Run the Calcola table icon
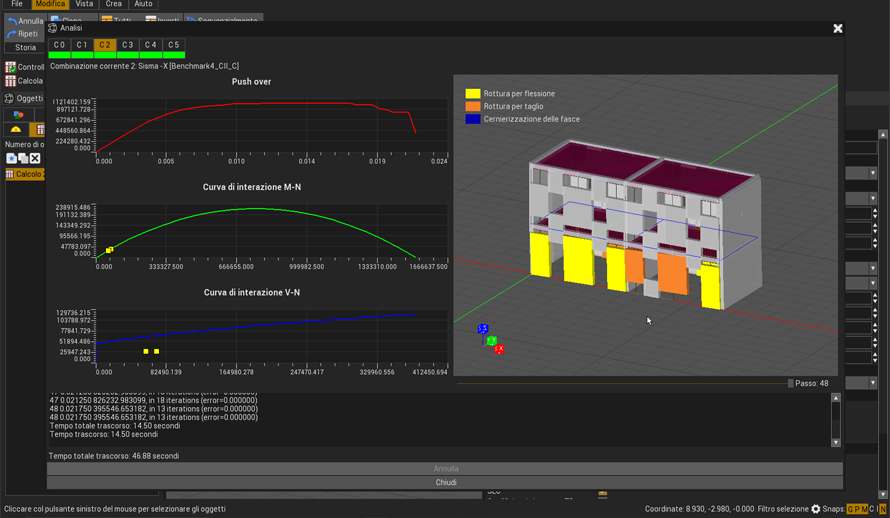890x518 pixels. click(x=10, y=81)
